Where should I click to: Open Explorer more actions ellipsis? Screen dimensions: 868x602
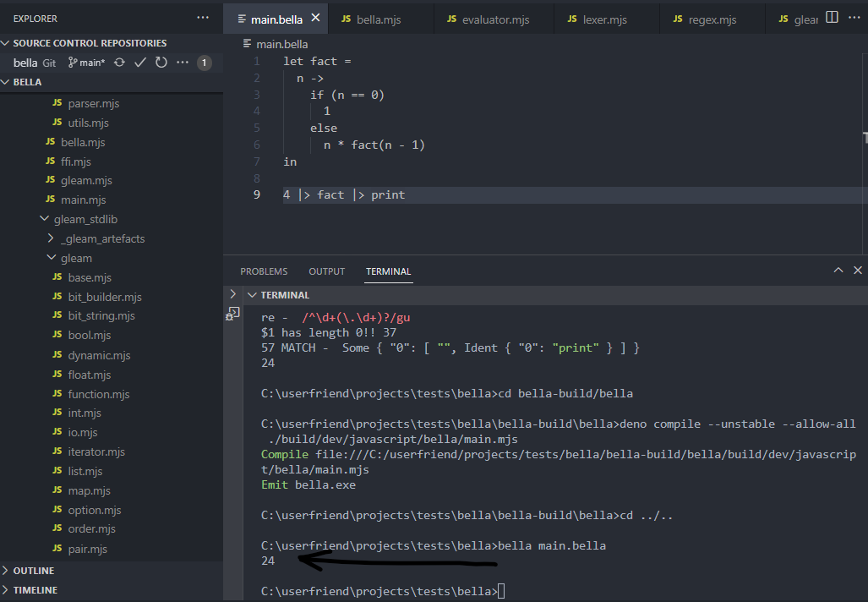(203, 18)
